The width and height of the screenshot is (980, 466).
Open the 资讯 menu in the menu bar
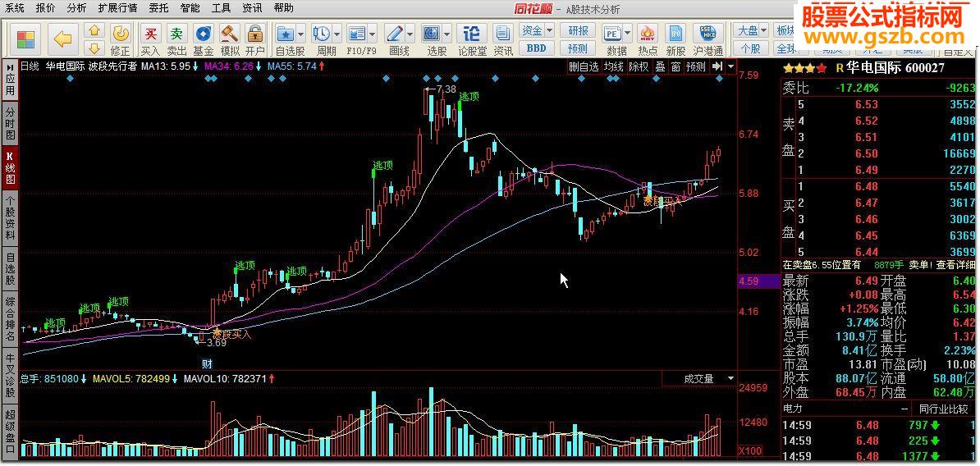coord(253,8)
